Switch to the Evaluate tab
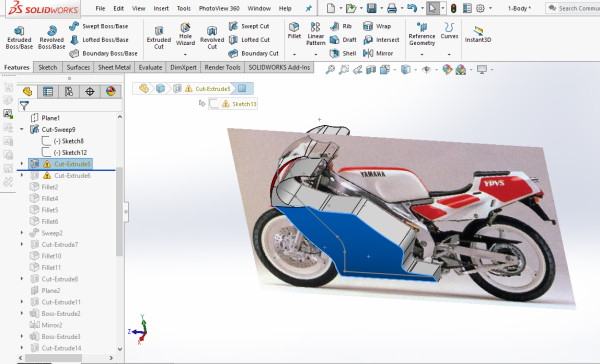The height and width of the screenshot is (364, 600). 150,67
